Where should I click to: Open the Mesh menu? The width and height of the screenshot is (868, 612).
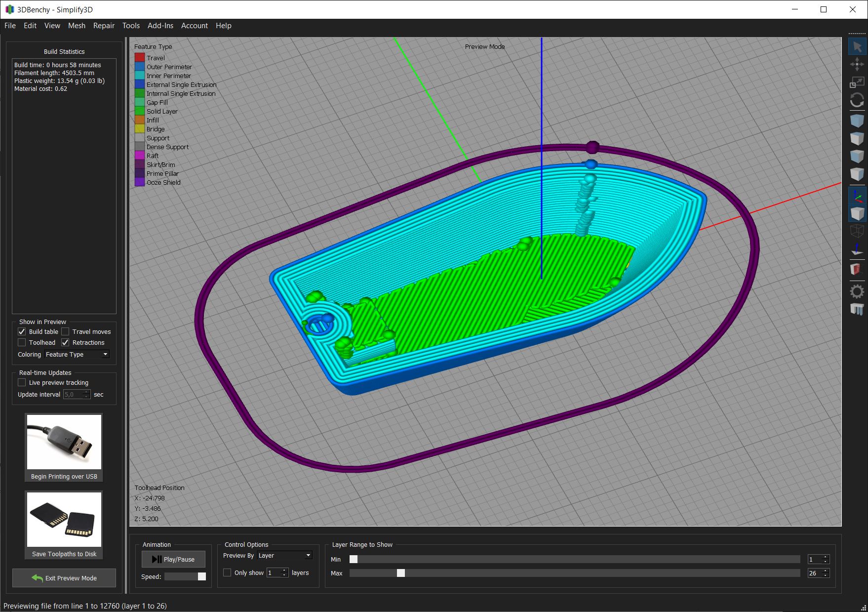[77, 26]
